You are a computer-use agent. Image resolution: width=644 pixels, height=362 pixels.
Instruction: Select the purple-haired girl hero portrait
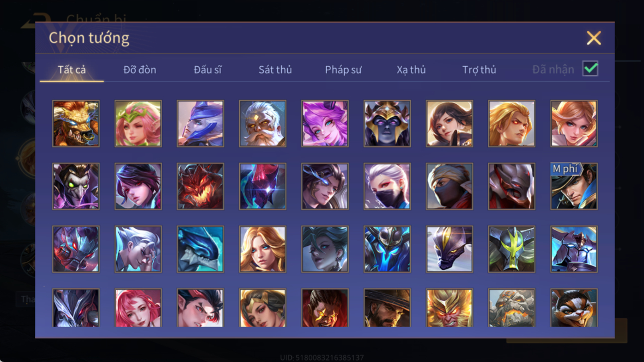pos(325,124)
